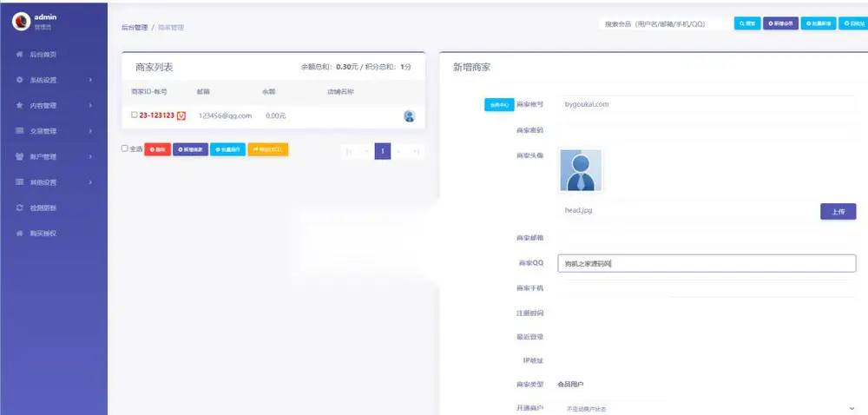Click the 商家头像 avatar thumbnail
Viewport: 868px width, 415px height.
pos(580,170)
